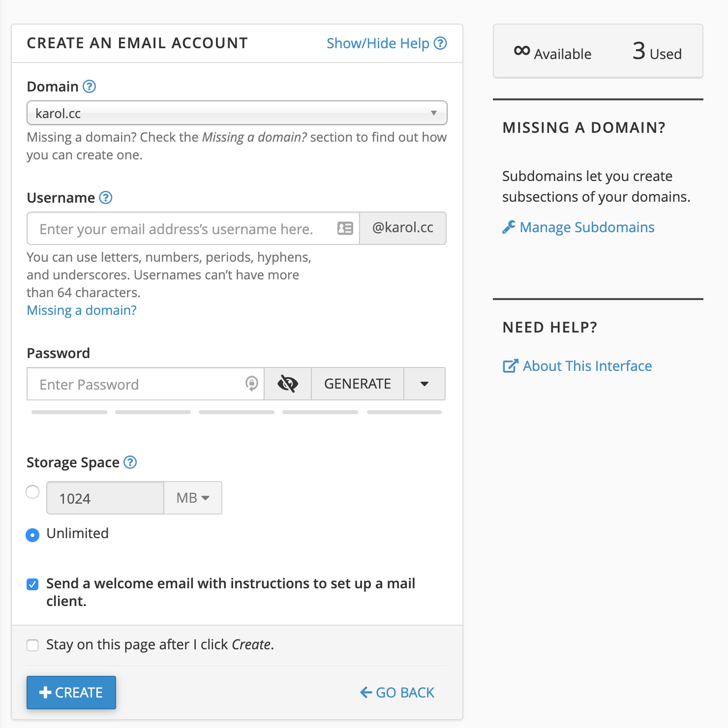Click the contact card icon in username field
This screenshot has width=728, height=728.
(x=345, y=228)
